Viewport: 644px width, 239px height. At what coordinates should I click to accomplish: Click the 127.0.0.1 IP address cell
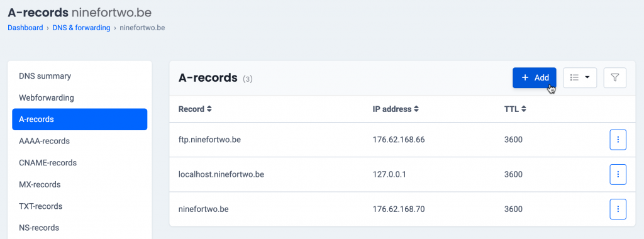tap(389, 174)
